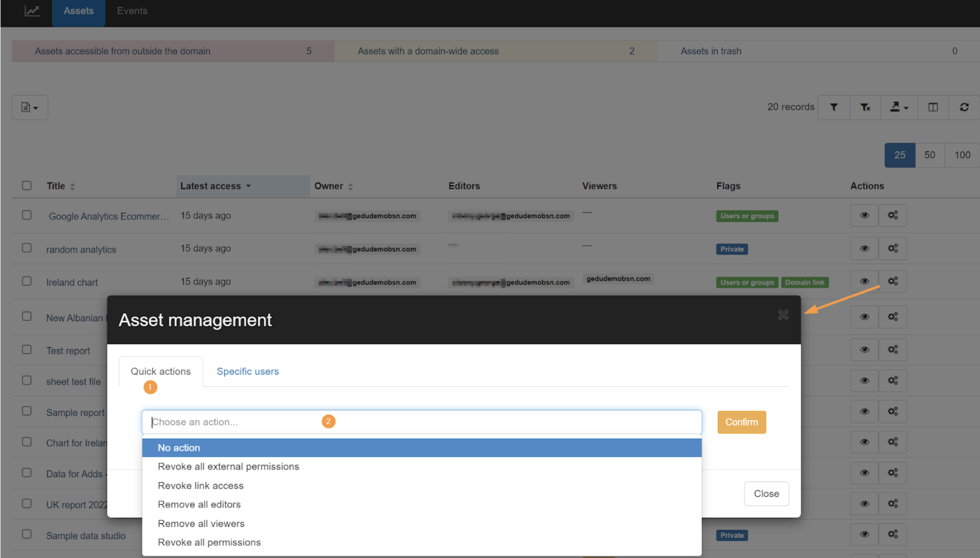Select the Sample data studio row checkbox

click(x=27, y=534)
